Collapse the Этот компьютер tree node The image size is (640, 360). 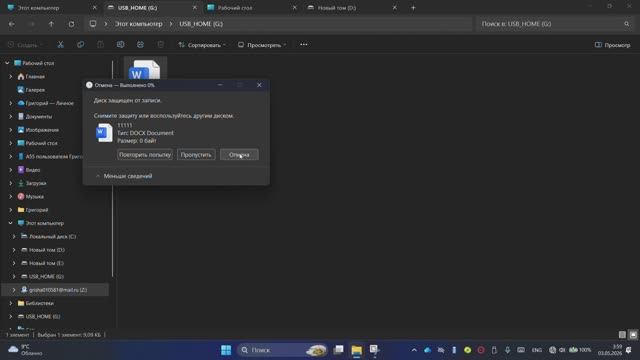coord(11,223)
